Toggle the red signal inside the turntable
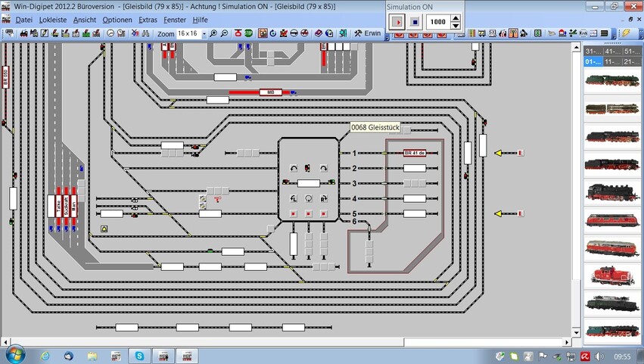This screenshot has width=644, height=364. point(308,168)
